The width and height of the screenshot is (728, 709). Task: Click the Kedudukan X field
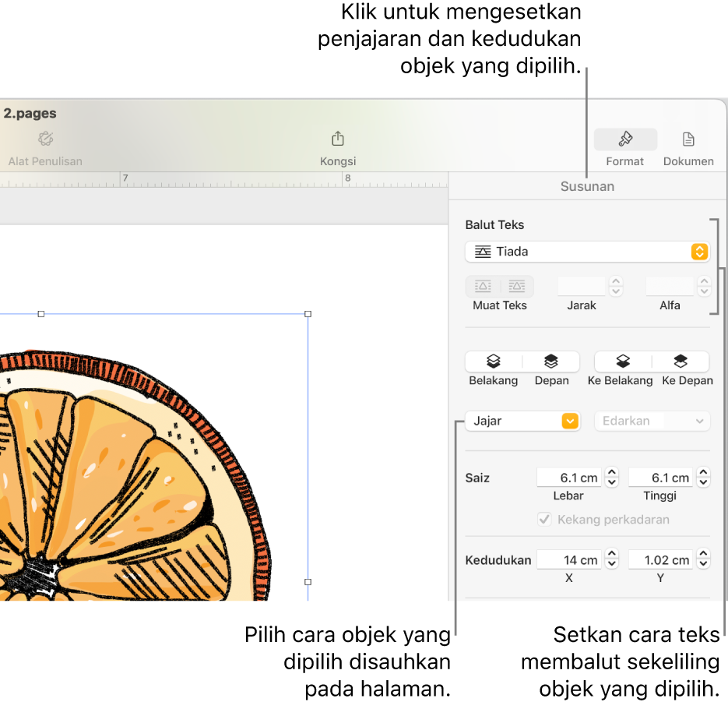pyautogui.click(x=569, y=560)
